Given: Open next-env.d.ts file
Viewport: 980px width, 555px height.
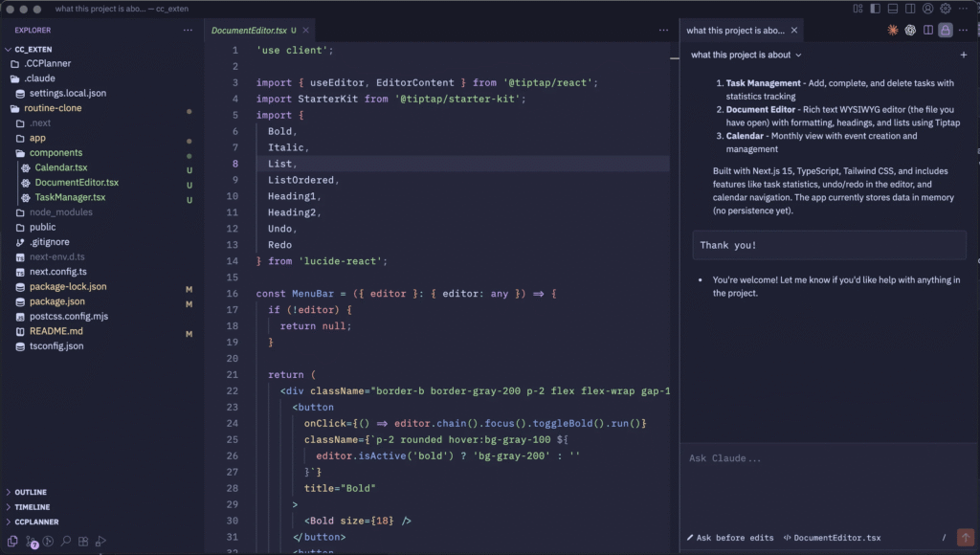Looking at the screenshot, I should [x=56, y=256].
